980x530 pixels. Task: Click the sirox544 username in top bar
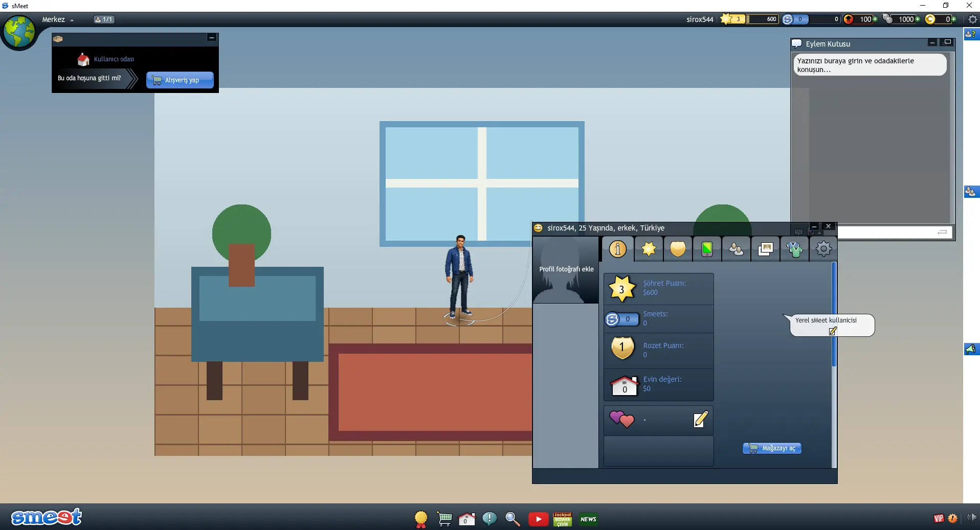700,19
